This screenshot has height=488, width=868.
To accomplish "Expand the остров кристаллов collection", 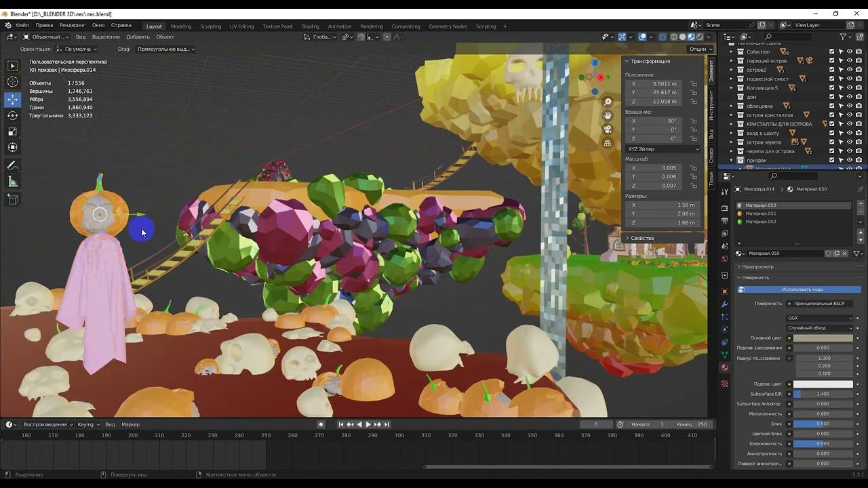I will [x=732, y=115].
